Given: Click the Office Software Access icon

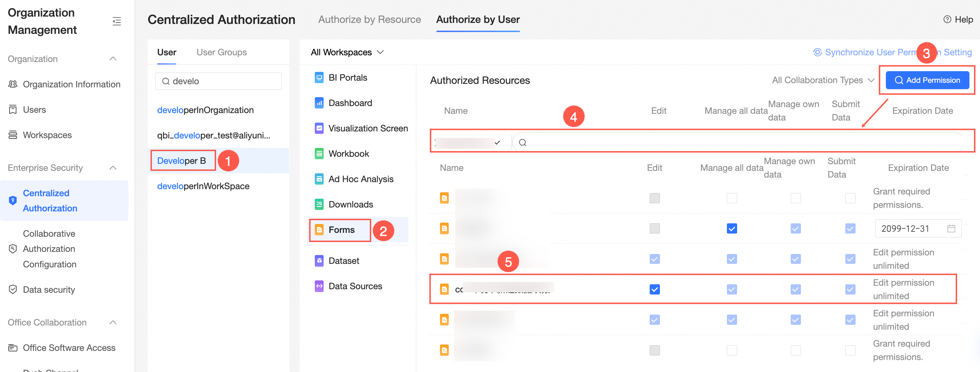Looking at the screenshot, I should point(13,348).
